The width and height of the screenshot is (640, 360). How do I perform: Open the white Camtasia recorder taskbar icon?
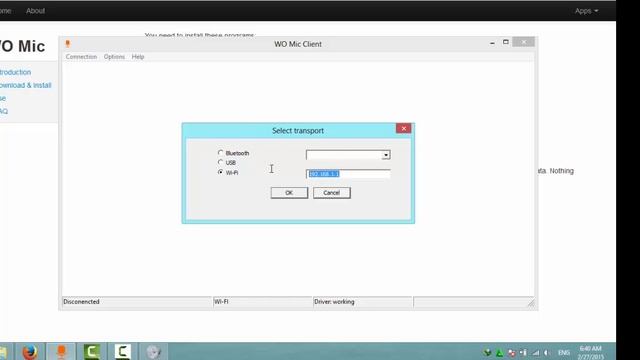point(122,351)
